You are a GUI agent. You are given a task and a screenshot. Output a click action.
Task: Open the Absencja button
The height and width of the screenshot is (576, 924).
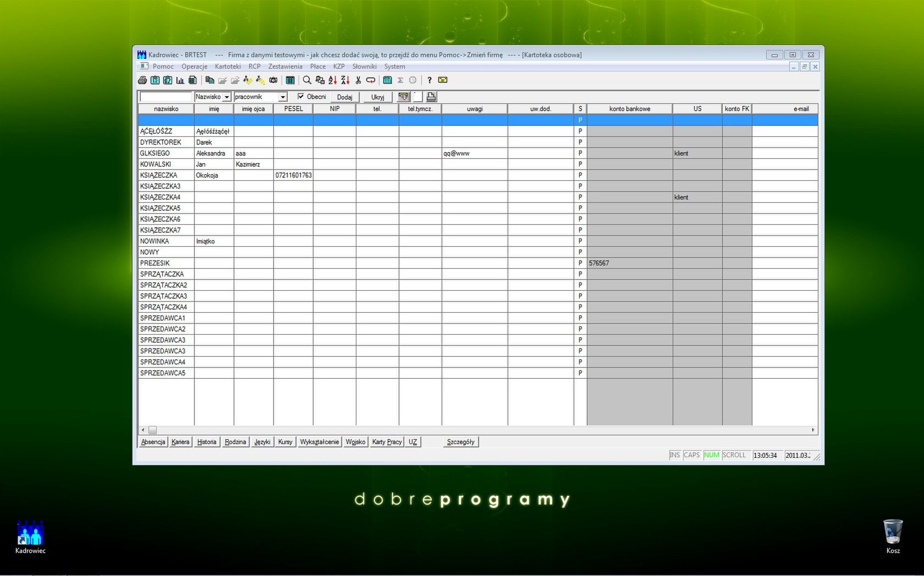click(x=153, y=442)
